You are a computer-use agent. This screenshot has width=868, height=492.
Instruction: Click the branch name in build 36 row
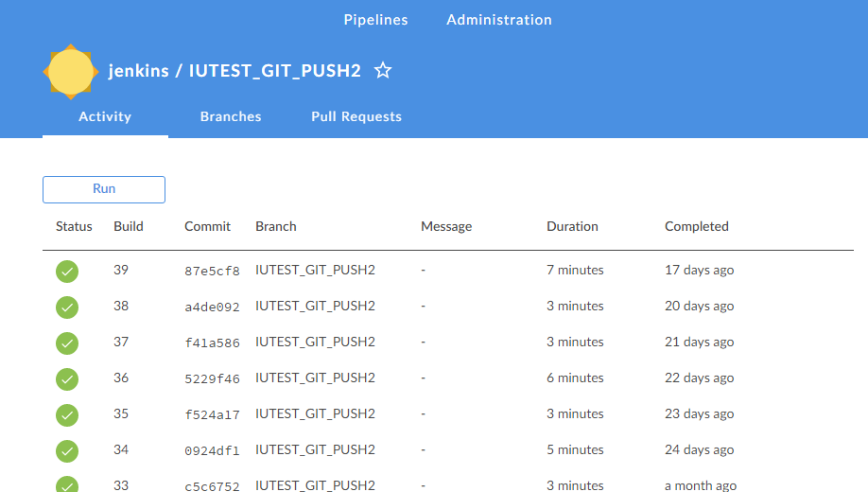tap(315, 378)
